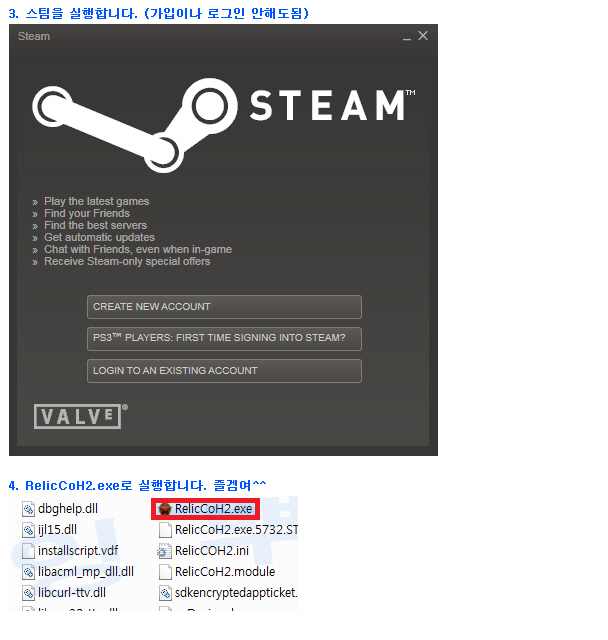
Task: Click the VALVE logo
Action: click(80, 416)
